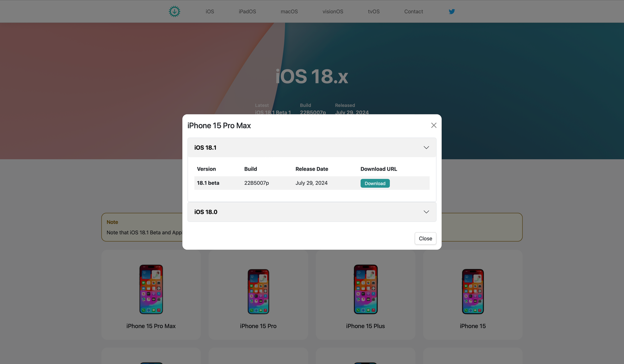Image resolution: width=624 pixels, height=364 pixels.
Task: Download the 18.1 beta firmware
Action: tap(375, 183)
